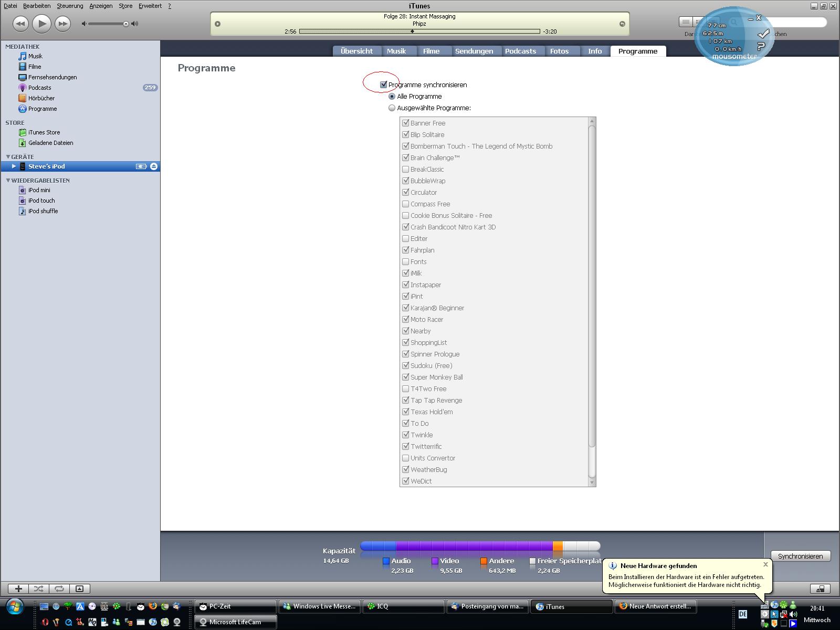This screenshot has height=630, width=840.
Task: Click the browser toggle icon at bottom right
Action: pos(820,589)
